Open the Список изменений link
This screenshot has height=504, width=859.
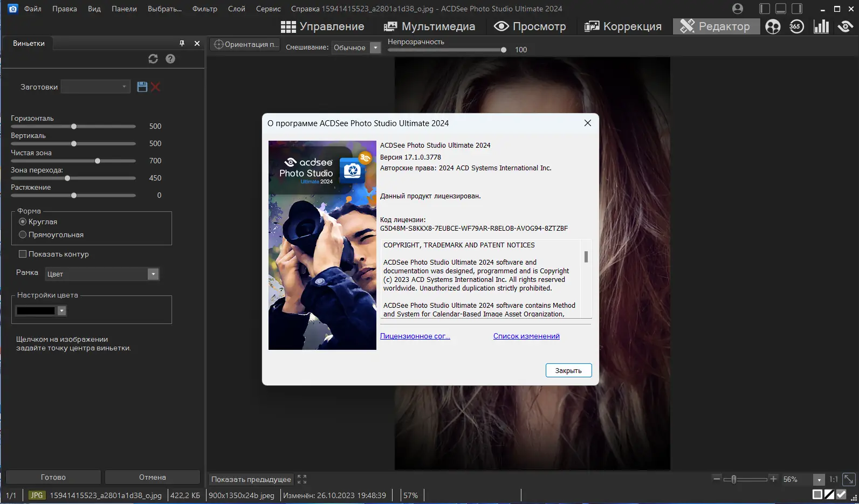tap(526, 336)
